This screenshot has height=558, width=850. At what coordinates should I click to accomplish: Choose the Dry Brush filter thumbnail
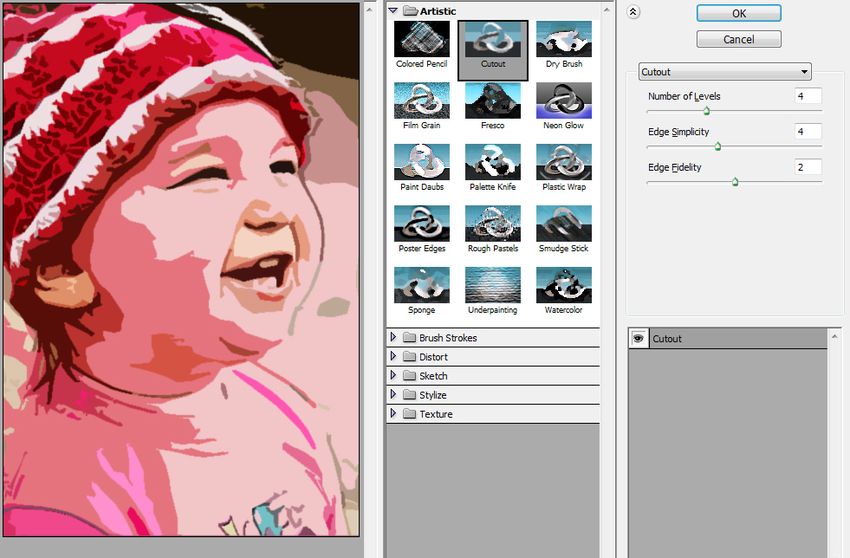pyautogui.click(x=564, y=40)
